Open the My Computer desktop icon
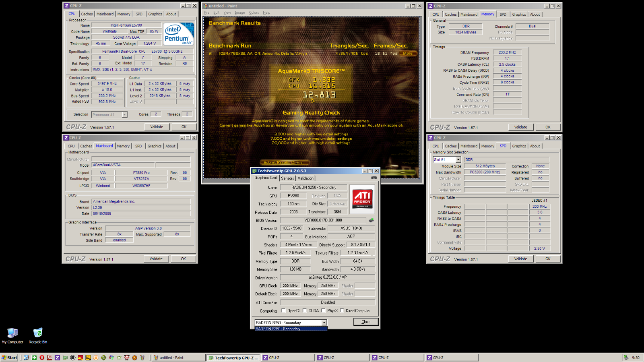The height and width of the screenshot is (362, 644). [12, 335]
